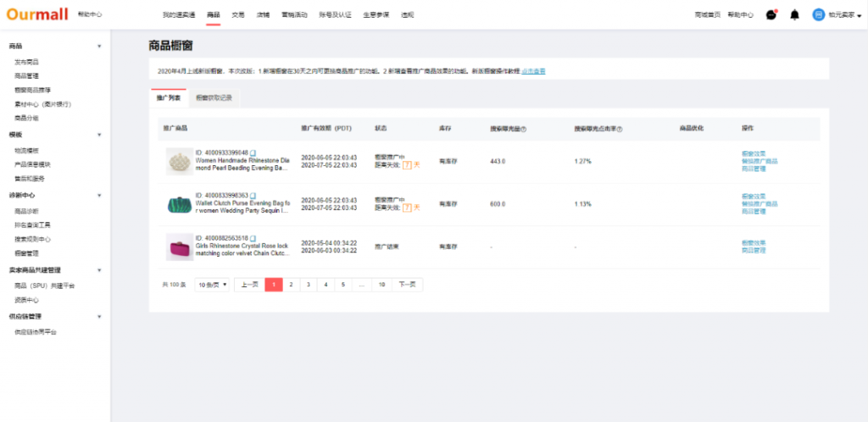This screenshot has height=422, width=868.
Task: Click the Ourmall logo
Action: pos(36,14)
